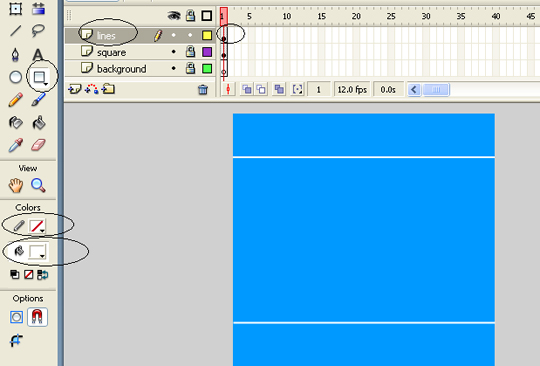Select the Ink Bottle tool
This screenshot has height=366, width=540.
click(x=15, y=123)
